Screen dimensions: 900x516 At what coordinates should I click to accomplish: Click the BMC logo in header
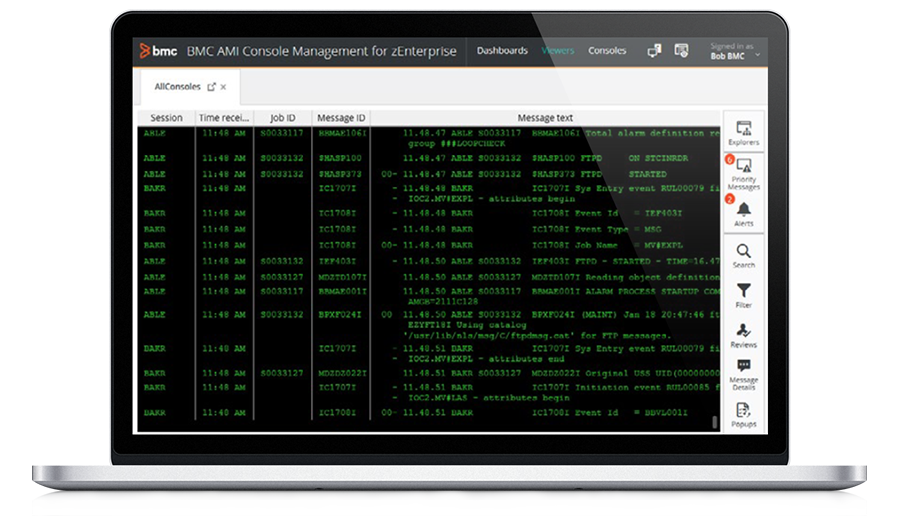tap(157, 50)
